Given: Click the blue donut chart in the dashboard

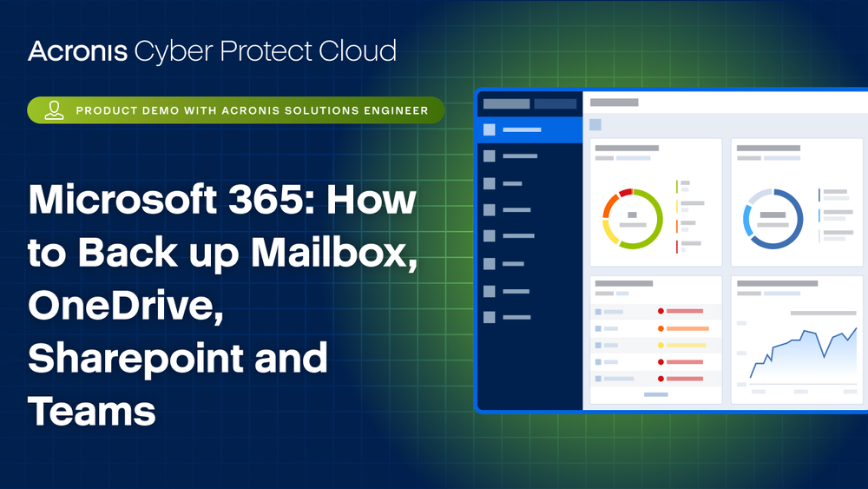Looking at the screenshot, I should pos(773,219).
